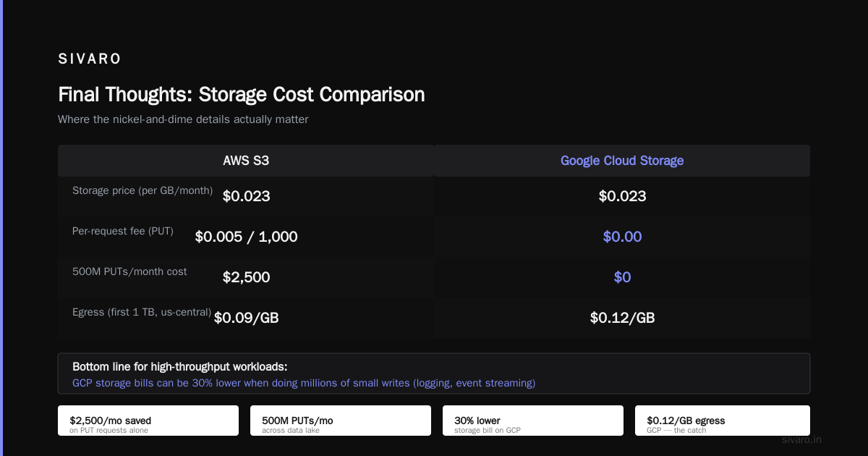Click the '30% lower' stat card

click(533, 421)
